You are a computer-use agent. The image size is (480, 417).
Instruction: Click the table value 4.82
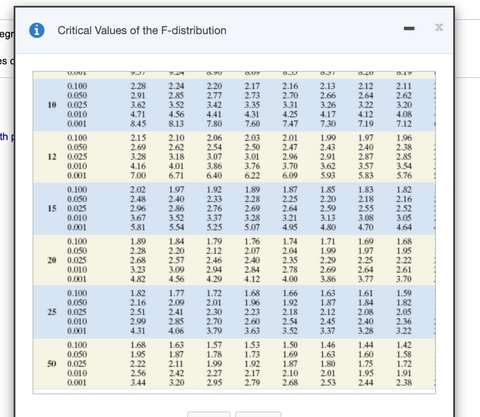click(138, 279)
